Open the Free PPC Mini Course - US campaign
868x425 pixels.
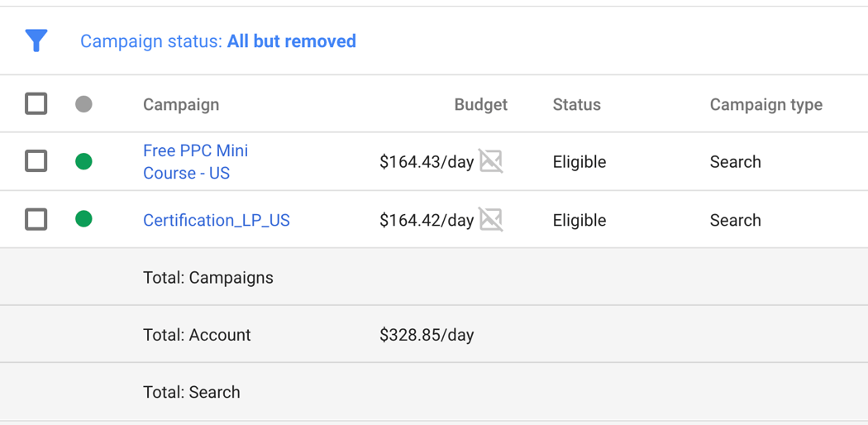(195, 161)
